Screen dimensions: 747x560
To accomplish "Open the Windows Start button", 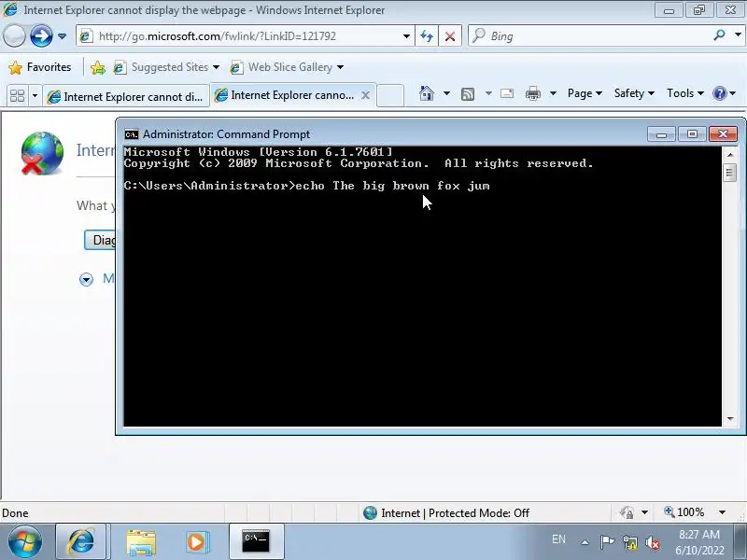I will pos(25,542).
